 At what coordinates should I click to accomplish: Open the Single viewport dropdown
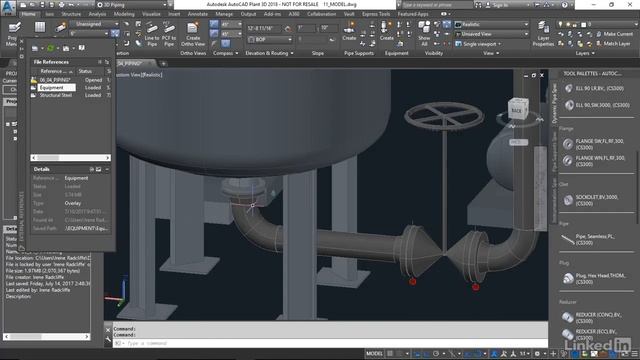tap(478, 44)
